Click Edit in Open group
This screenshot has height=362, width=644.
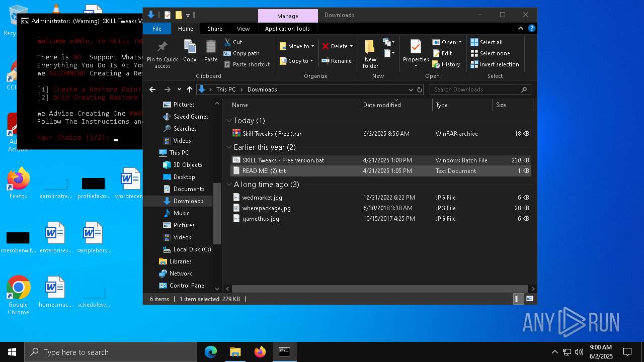click(442, 53)
